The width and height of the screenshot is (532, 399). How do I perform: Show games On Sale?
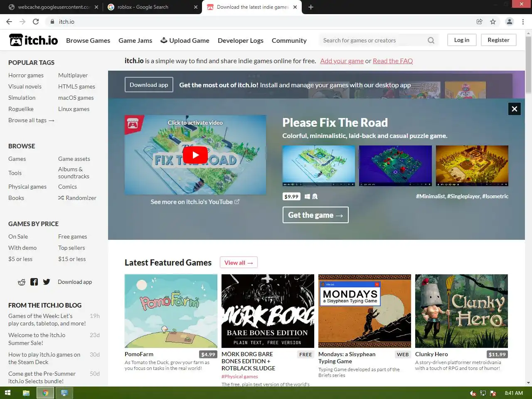coord(18,236)
